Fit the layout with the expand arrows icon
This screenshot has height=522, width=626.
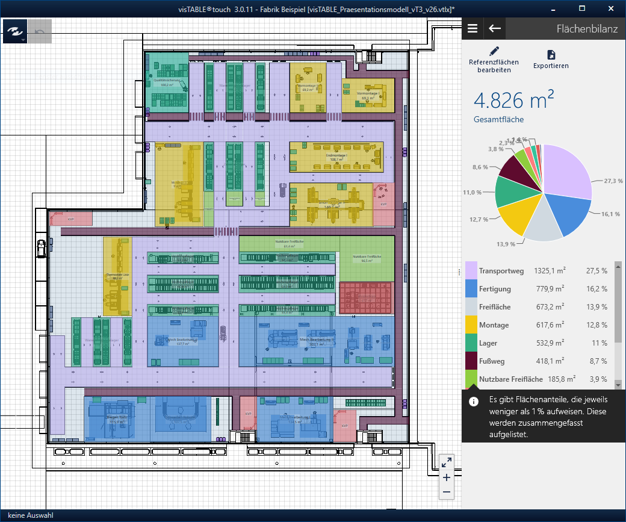coord(447,462)
